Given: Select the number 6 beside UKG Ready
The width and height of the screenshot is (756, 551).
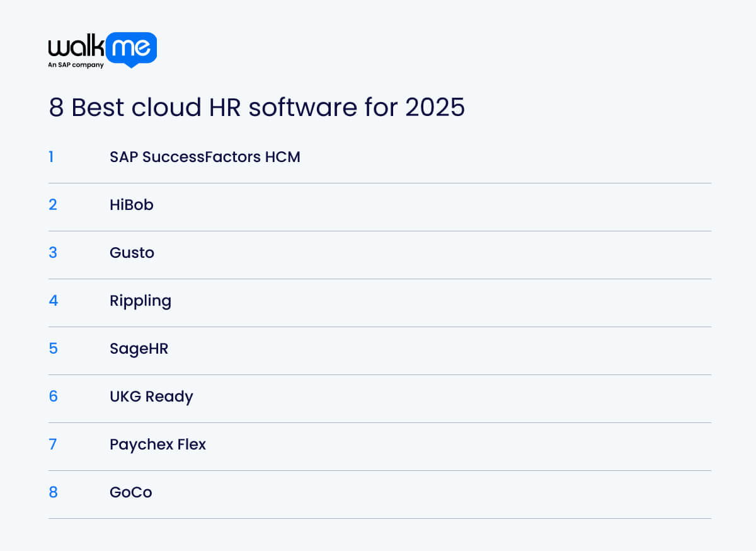Looking at the screenshot, I should pyautogui.click(x=53, y=397).
